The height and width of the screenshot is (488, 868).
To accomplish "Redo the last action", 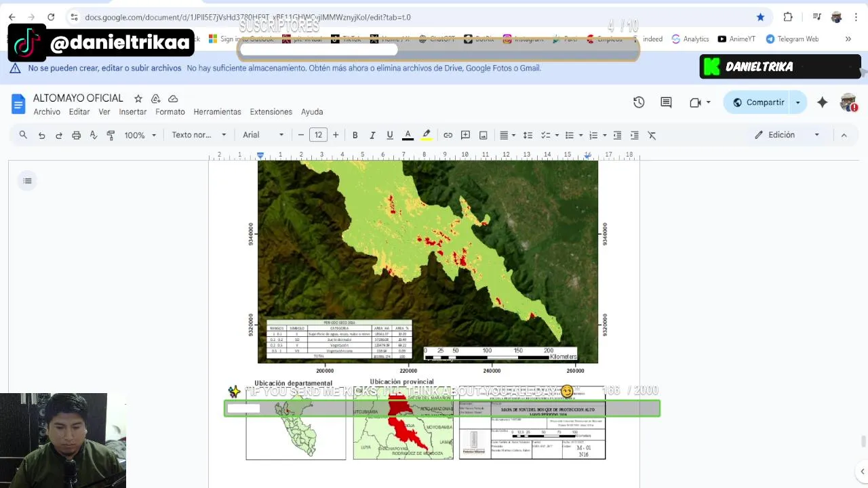I will click(x=59, y=135).
